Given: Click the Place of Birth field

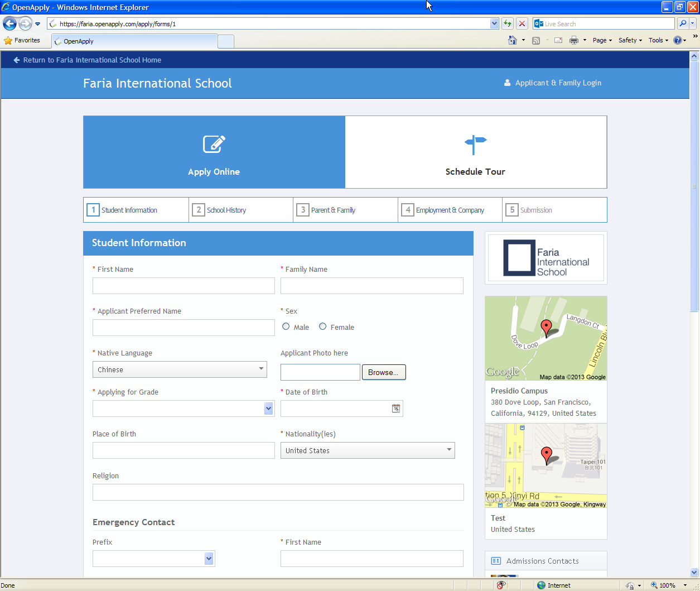Looking at the screenshot, I should [184, 450].
